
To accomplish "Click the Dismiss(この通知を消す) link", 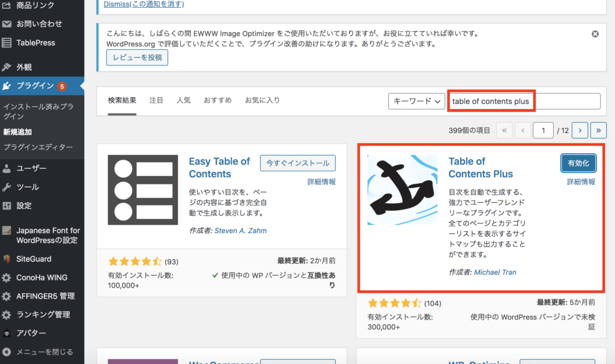I will pyautogui.click(x=144, y=4).
